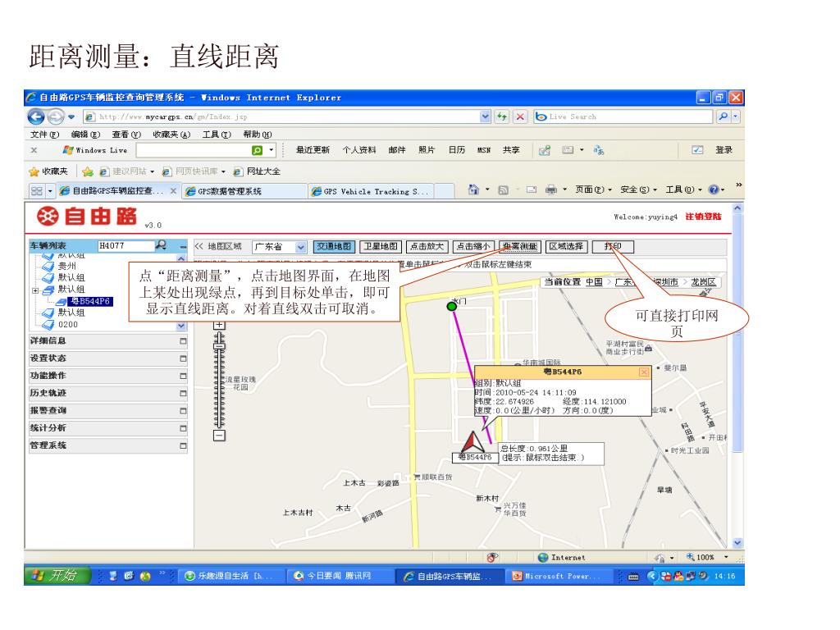Click the green measurement start point
840x630 pixels.
(x=451, y=307)
